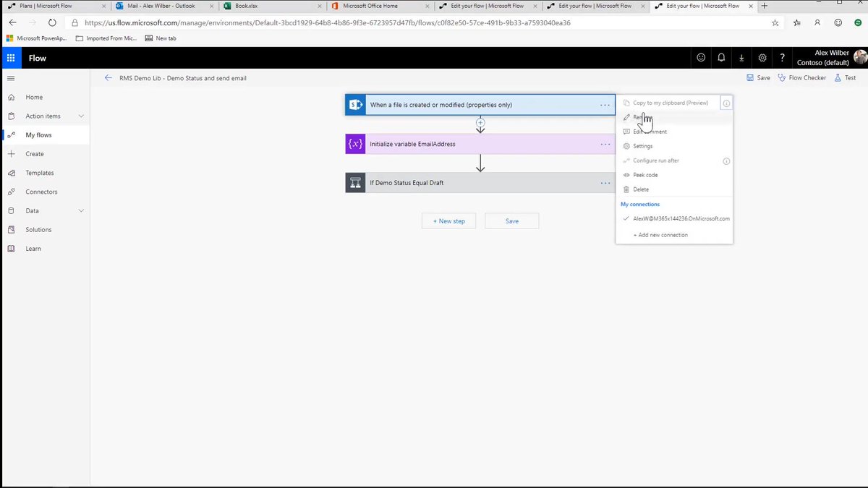
Task: Click Alex Wilber's profile picture
Action: point(859,58)
